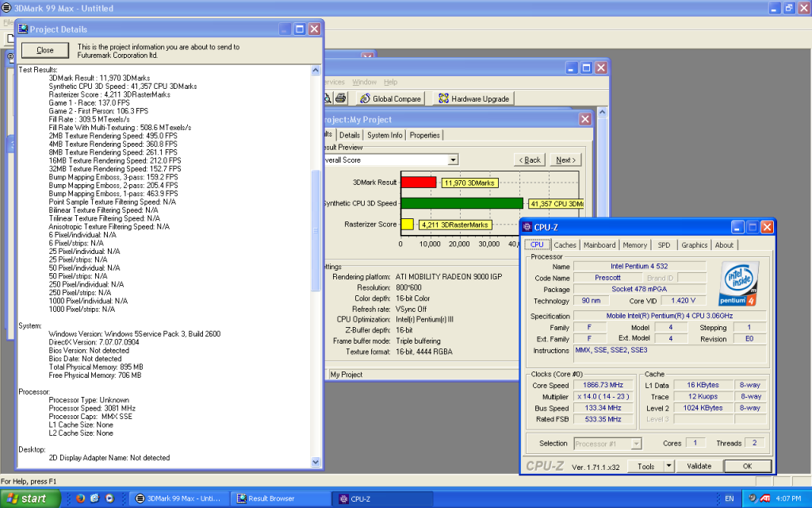
Task: Click Validate in CPU-Z
Action: (699, 466)
